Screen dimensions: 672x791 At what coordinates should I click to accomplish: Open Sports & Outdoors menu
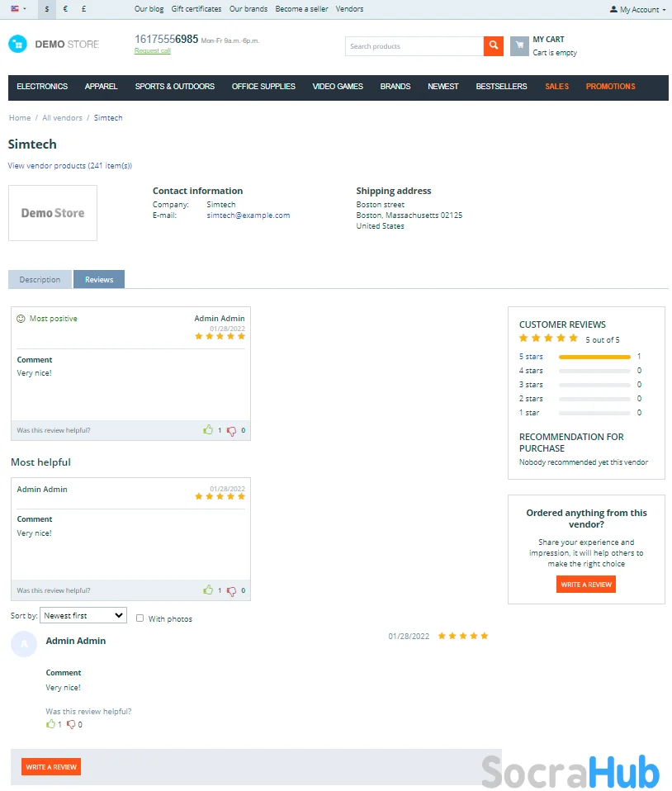tap(174, 87)
